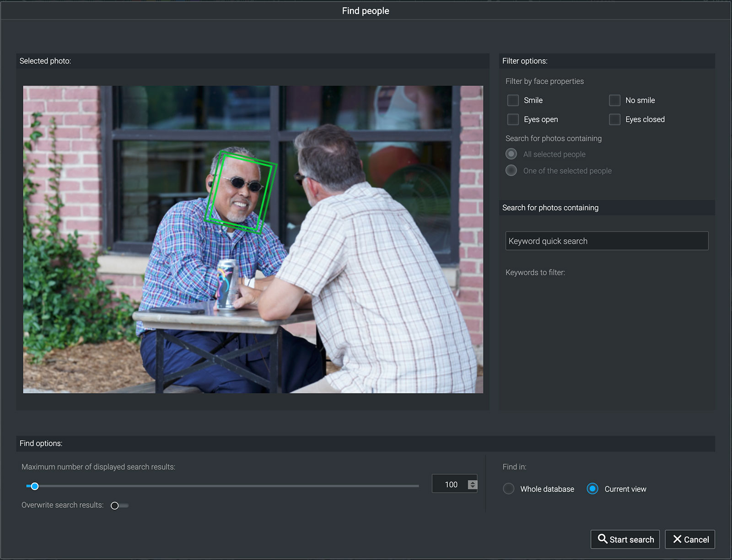Focus the Keyword quick search field

pyautogui.click(x=606, y=241)
